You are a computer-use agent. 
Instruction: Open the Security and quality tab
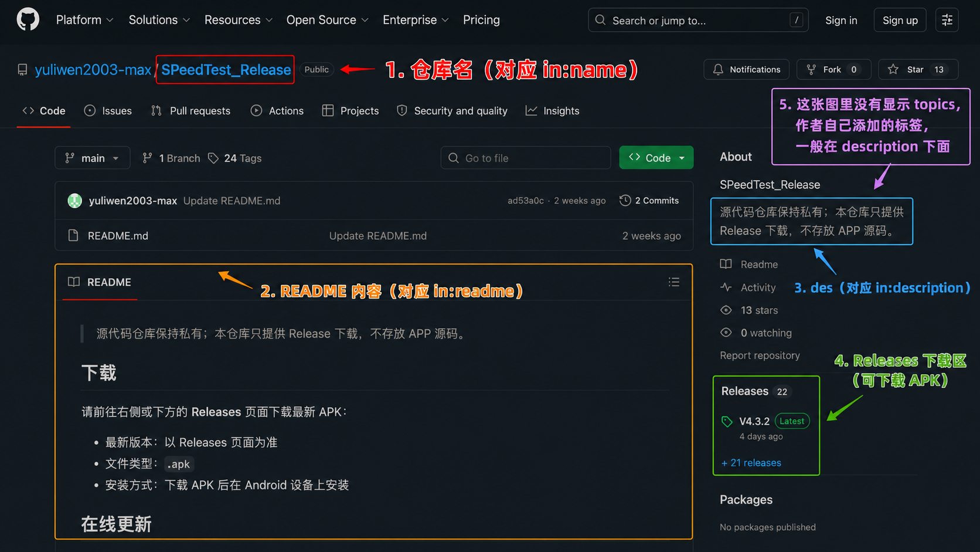pos(452,111)
